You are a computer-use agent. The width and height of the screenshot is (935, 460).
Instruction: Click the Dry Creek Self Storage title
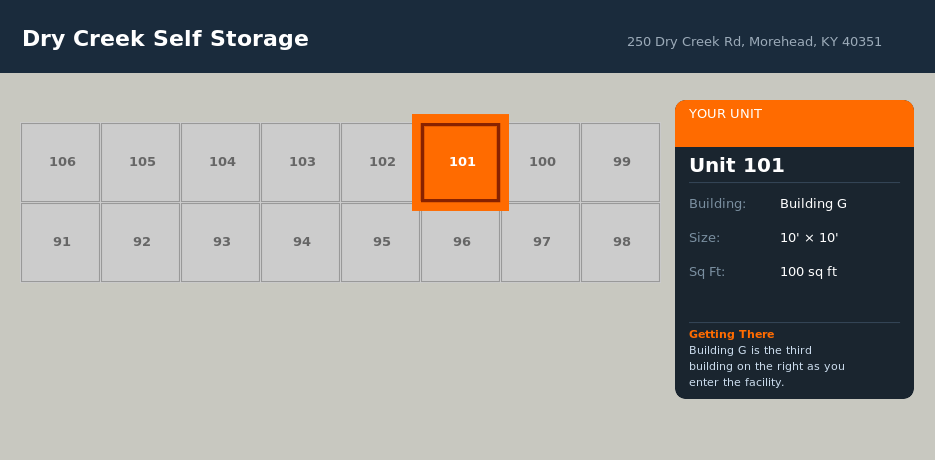165,39
